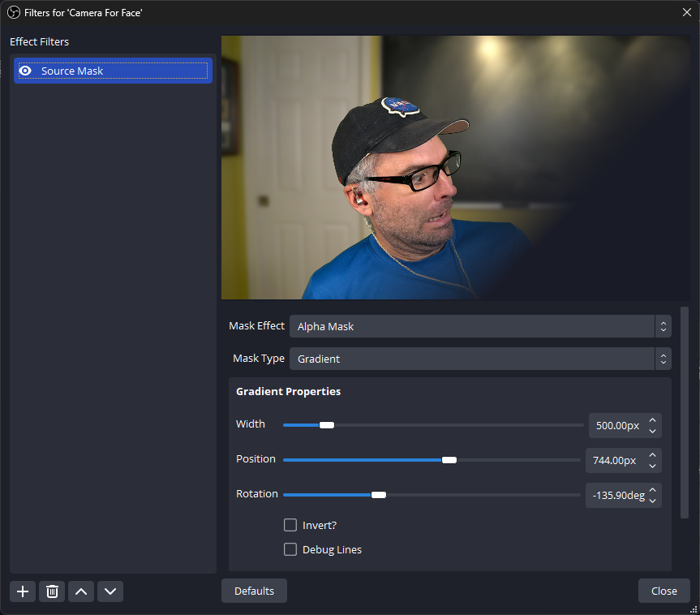The width and height of the screenshot is (700, 615).
Task: Select Source Mask in the Effect Filters list
Action: click(97, 71)
